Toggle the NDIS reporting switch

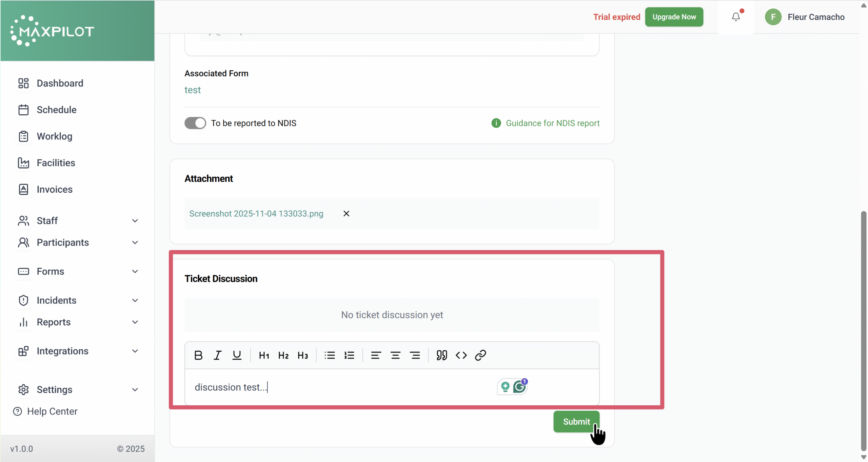(195, 123)
